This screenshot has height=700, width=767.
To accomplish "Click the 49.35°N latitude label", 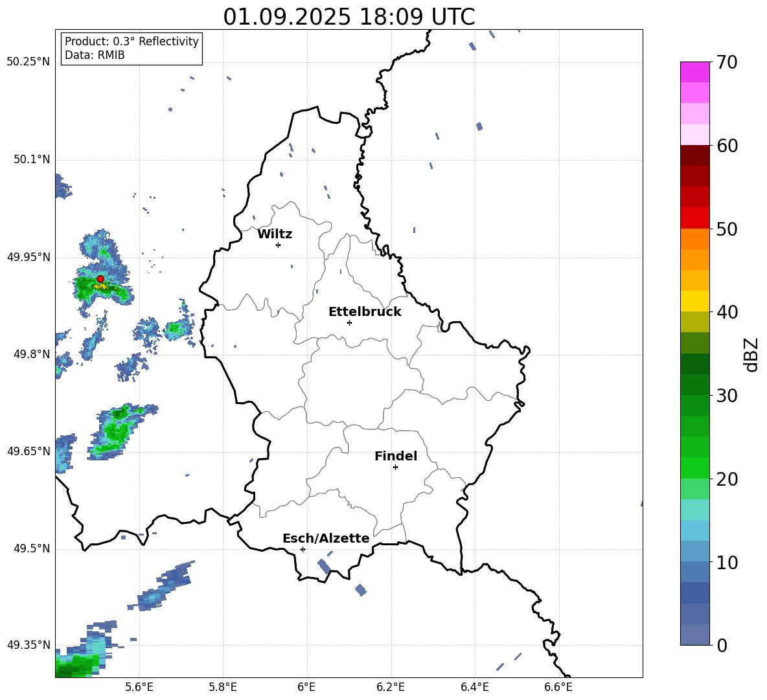I will point(29,645).
